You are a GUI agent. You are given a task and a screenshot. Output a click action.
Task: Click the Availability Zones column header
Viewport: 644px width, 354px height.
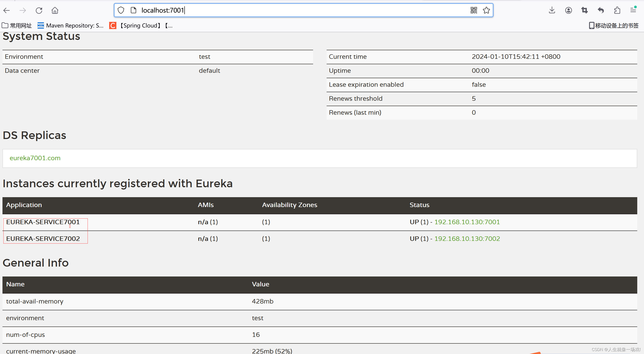289,205
